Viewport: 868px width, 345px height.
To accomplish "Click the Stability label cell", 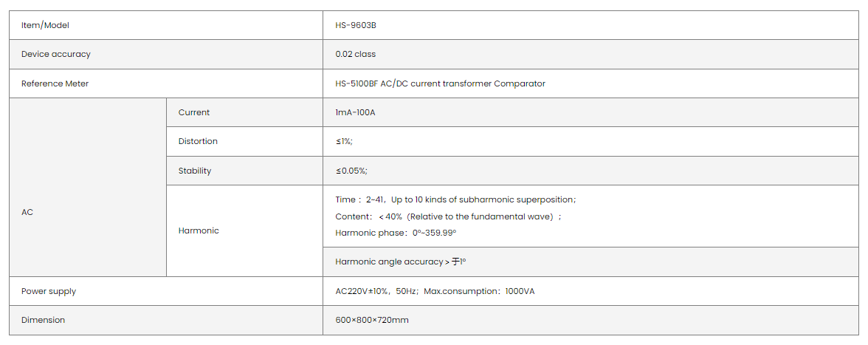I will coord(195,171).
